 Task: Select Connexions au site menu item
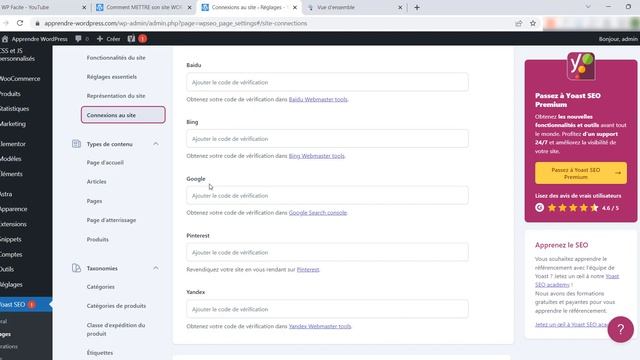click(123, 115)
